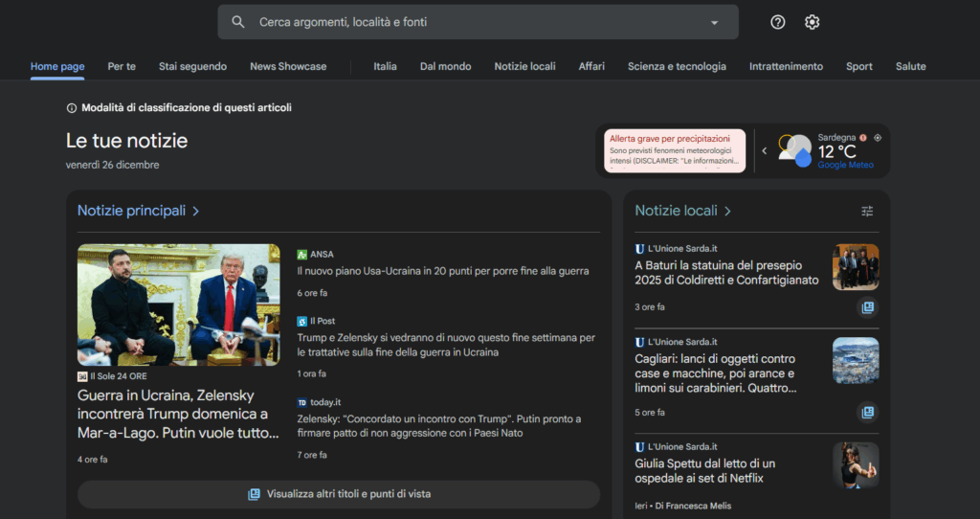The width and height of the screenshot is (980, 519).
Task: Click the weather location target icon
Action: click(x=878, y=138)
